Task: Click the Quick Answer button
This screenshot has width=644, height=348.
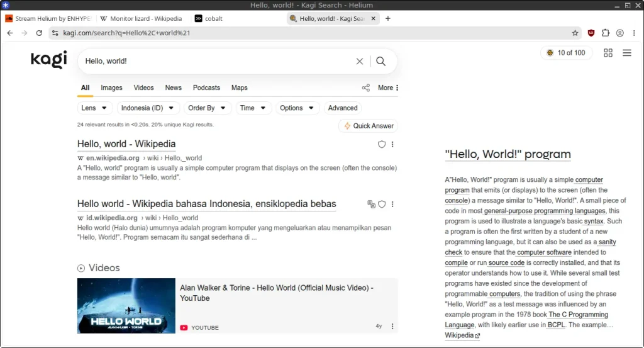Action: pyautogui.click(x=369, y=126)
